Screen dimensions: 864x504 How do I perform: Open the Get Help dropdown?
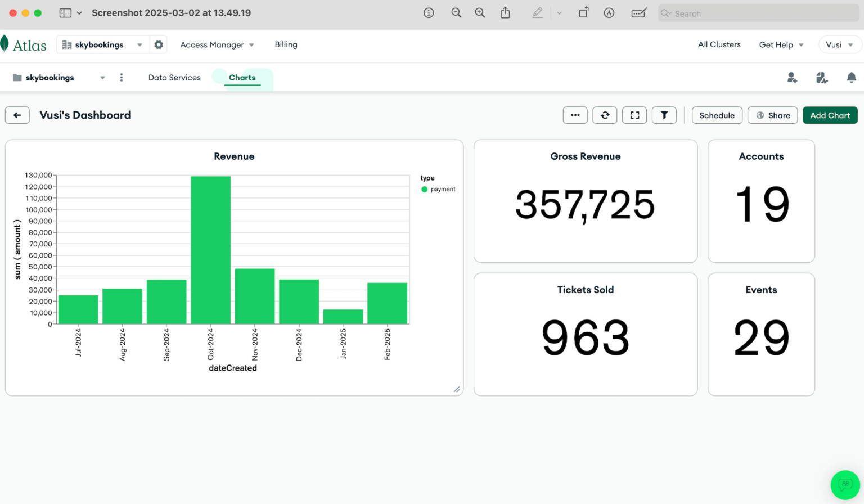781,45
